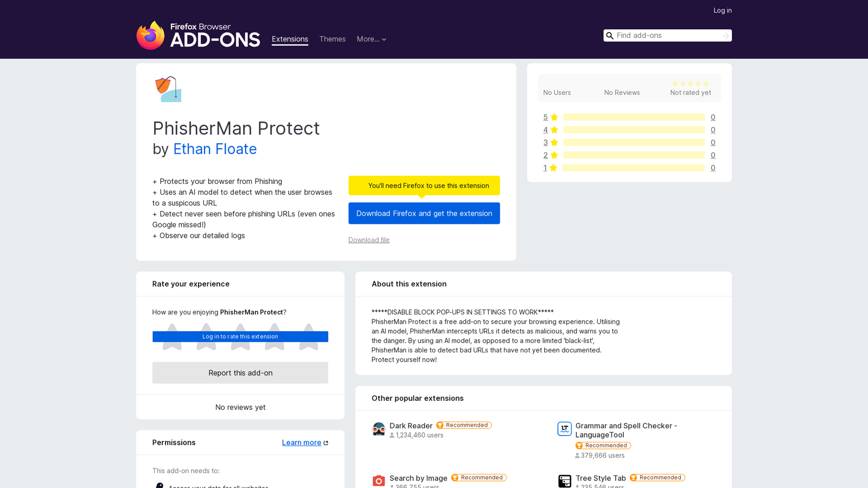Image resolution: width=868 pixels, height=488 pixels.
Task: Click the Recommended badge under LanguageTool
Action: coord(603,446)
